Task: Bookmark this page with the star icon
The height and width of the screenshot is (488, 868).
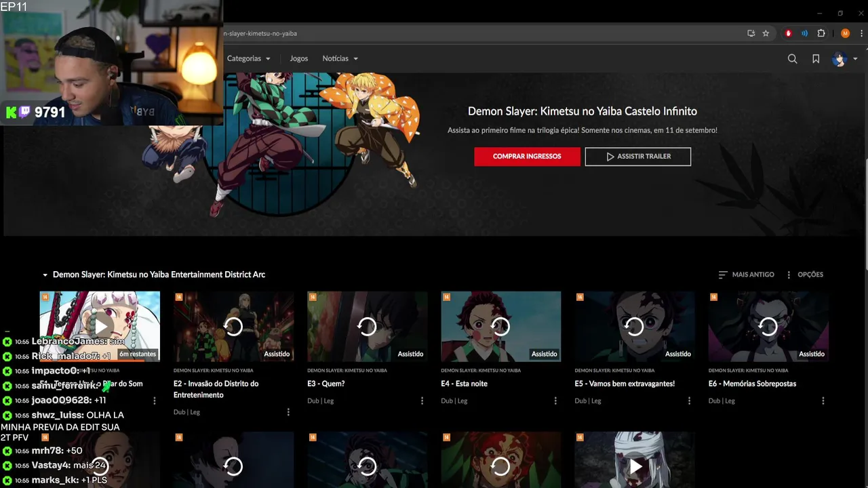Action: tap(766, 33)
